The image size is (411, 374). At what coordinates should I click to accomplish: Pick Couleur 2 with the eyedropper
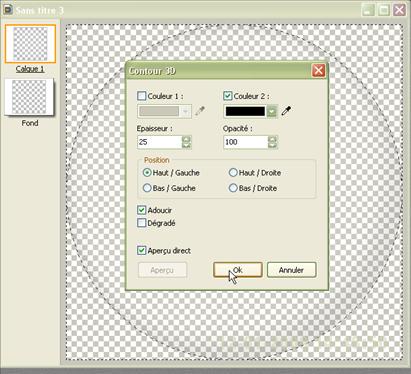click(x=286, y=111)
